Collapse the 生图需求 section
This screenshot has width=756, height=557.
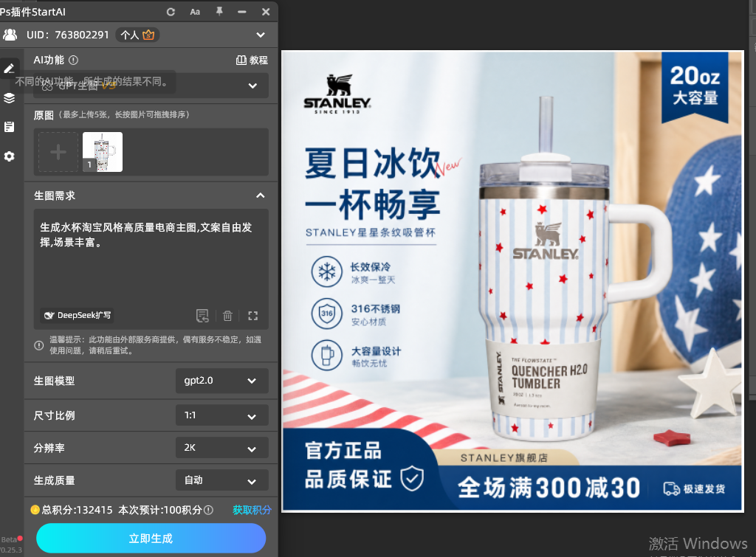click(261, 196)
